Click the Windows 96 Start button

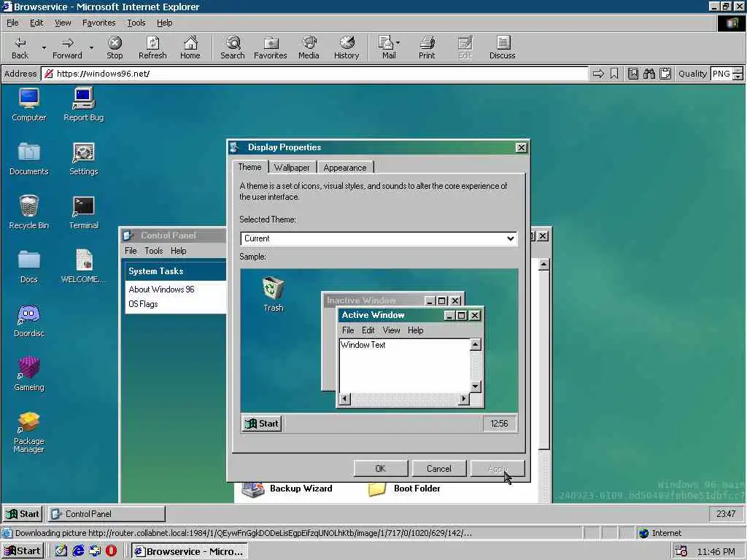click(x=23, y=514)
